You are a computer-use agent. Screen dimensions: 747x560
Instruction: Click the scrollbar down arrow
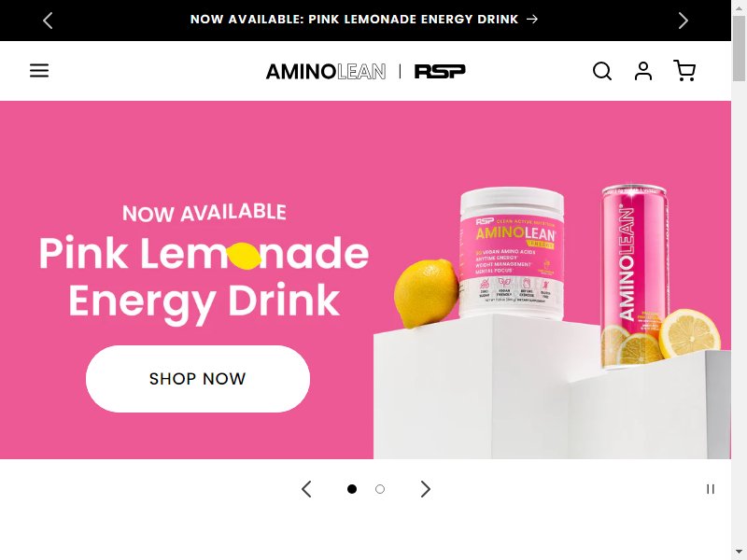coord(739,553)
